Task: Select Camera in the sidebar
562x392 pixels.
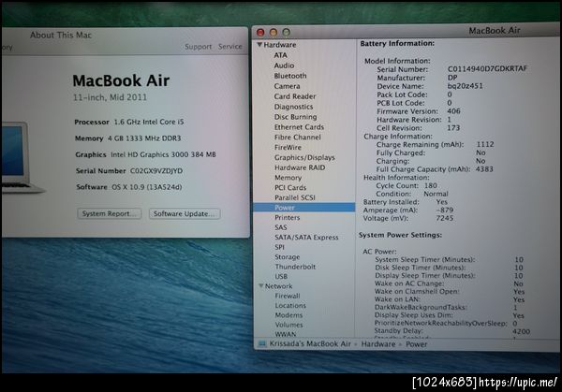Action: click(x=287, y=86)
